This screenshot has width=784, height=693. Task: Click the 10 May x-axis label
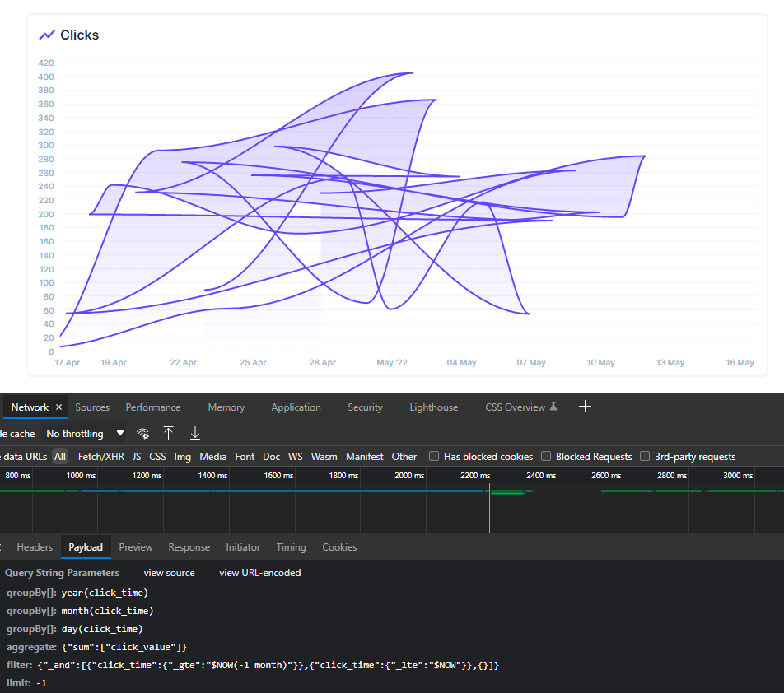point(600,362)
